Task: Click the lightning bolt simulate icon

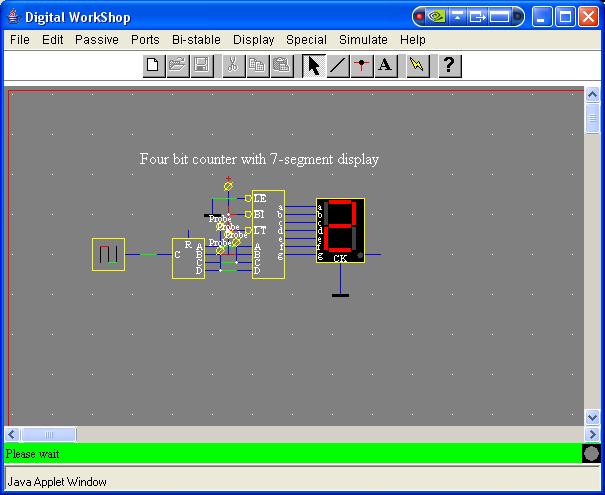Action: click(417, 66)
